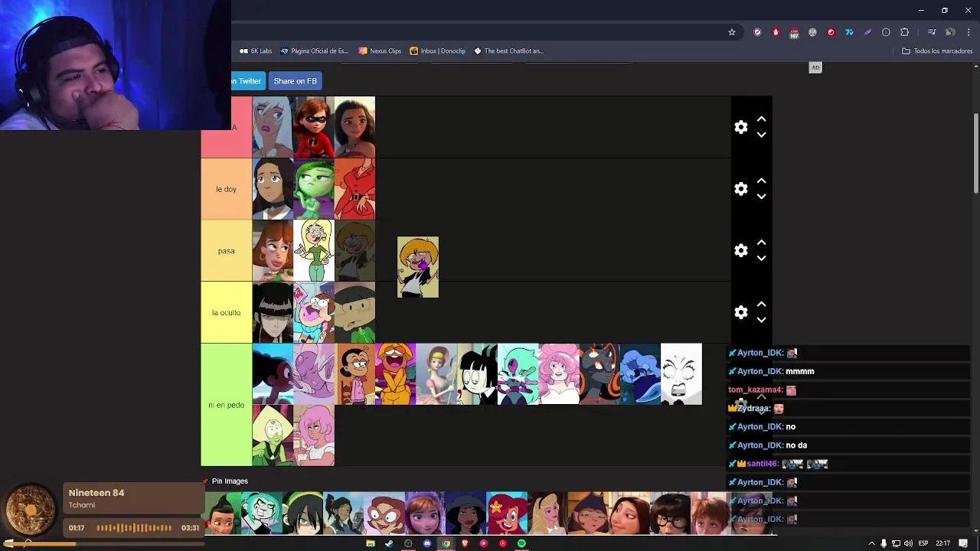This screenshot has width=980, height=551.
Task: Move the 'la oculto' tier up
Action: pyautogui.click(x=761, y=305)
